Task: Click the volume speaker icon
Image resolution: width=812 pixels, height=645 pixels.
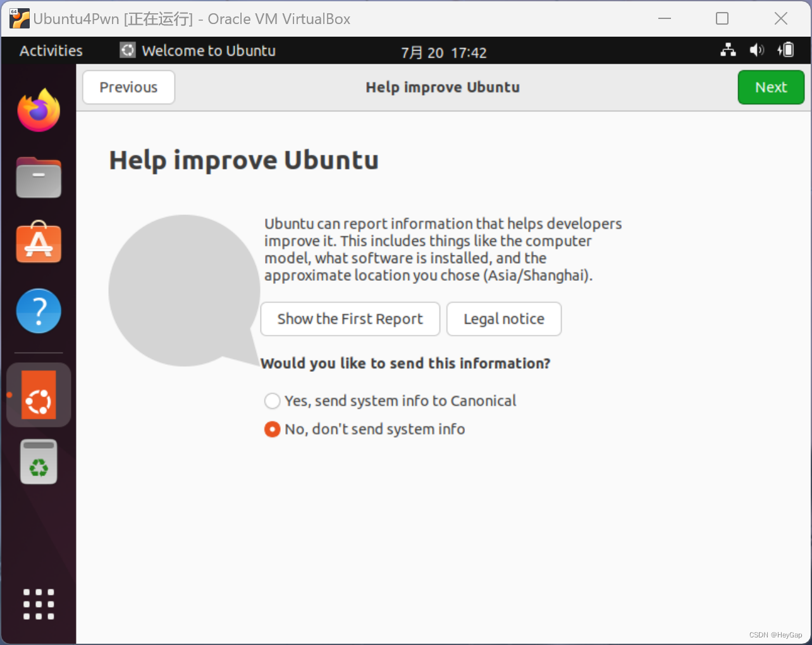Action: tap(756, 50)
